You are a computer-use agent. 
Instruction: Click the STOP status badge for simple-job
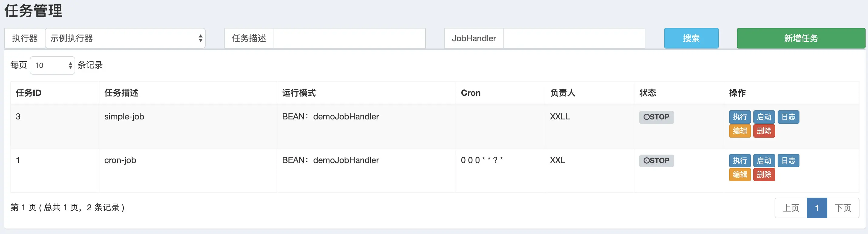[x=656, y=117]
